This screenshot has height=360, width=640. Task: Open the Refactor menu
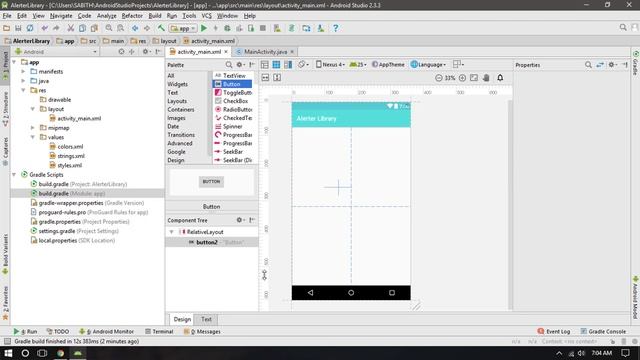pos(132,16)
